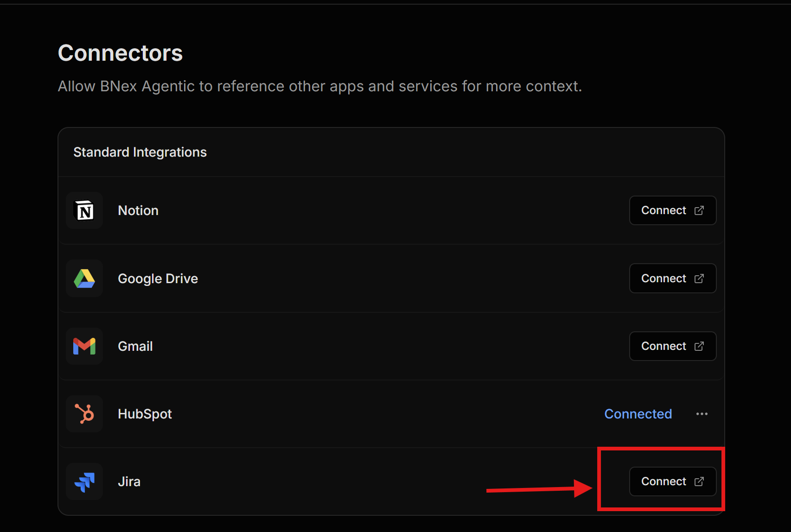The width and height of the screenshot is (791, 532).
Task: Click external-link arrow icon in Gmail's Connect button
Action: (699, 346)
